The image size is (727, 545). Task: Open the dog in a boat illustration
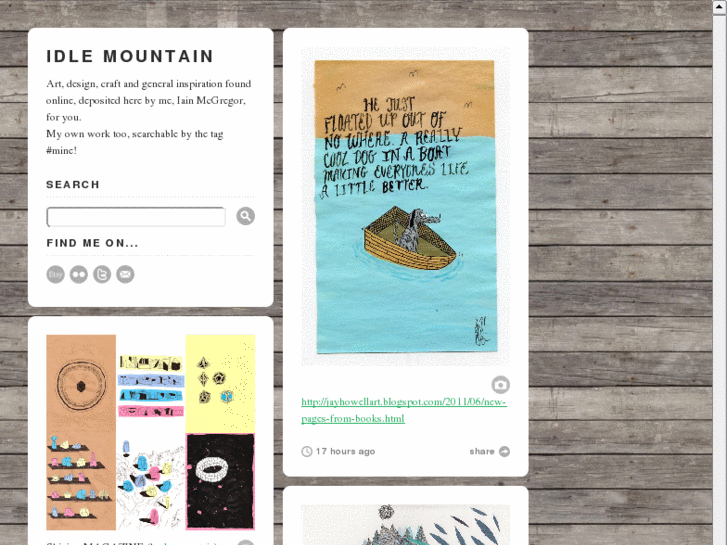pos(405,206)
